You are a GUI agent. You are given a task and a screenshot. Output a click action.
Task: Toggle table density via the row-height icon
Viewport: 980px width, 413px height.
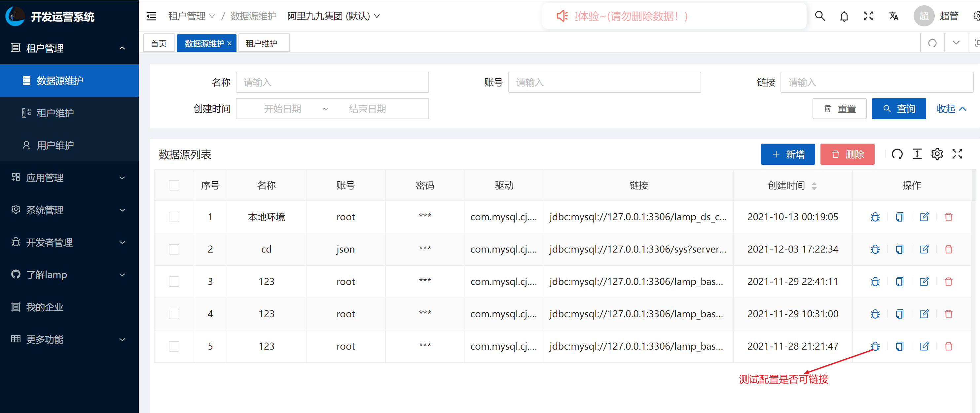coord(917,154)
